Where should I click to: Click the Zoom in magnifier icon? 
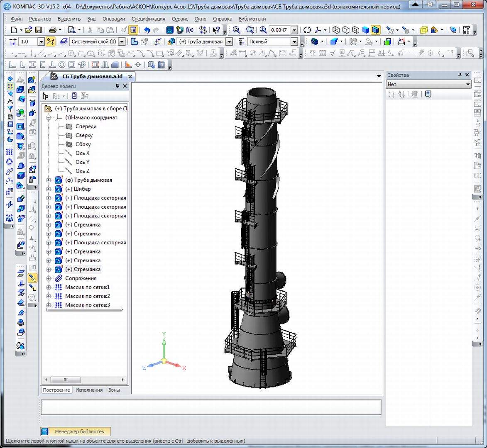click(x=263, y=30)
